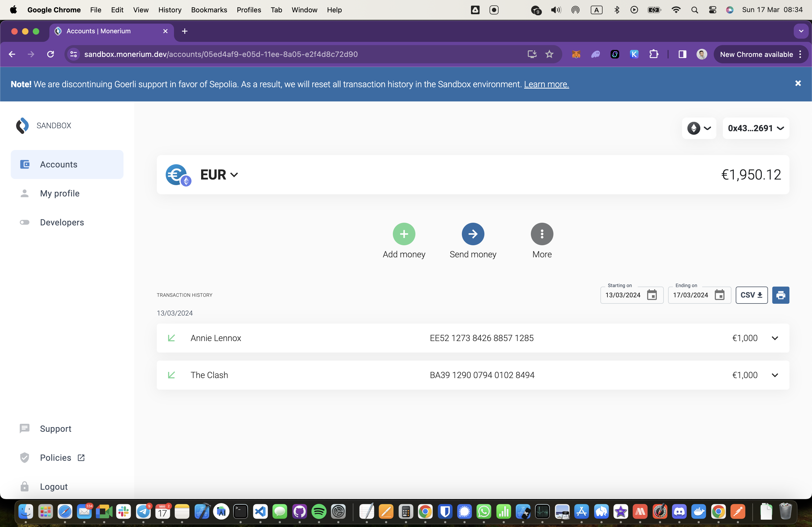The height and width of the screenshot is (527, 812).
Task: Click the More options icon
Action: point(541,234)
